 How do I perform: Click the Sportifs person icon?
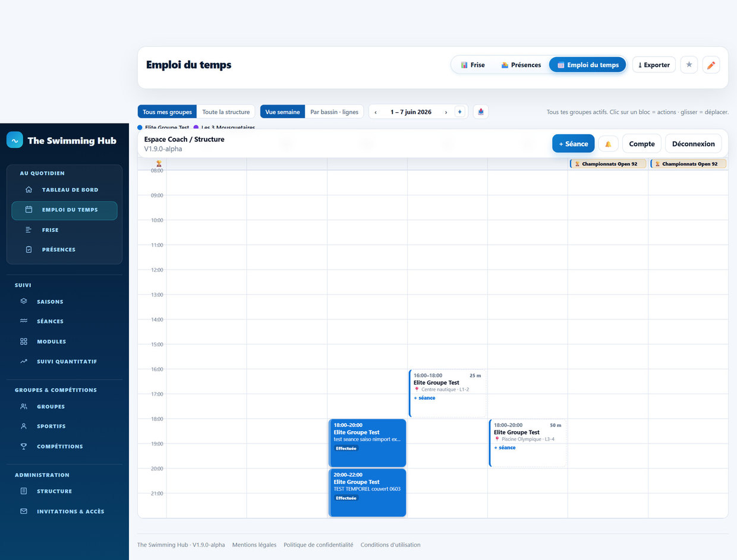coord(24,426)
